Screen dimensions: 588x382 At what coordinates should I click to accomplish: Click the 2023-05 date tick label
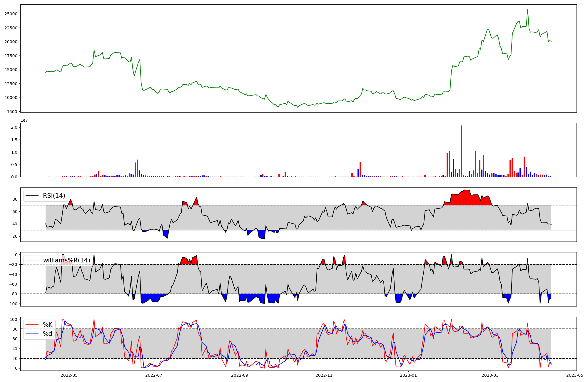coord(574,375)
